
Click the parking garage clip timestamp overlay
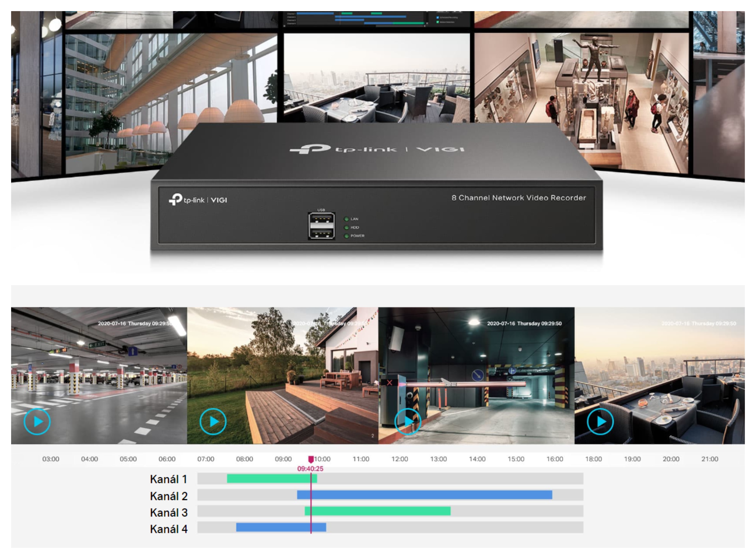(x=135, y=323)
